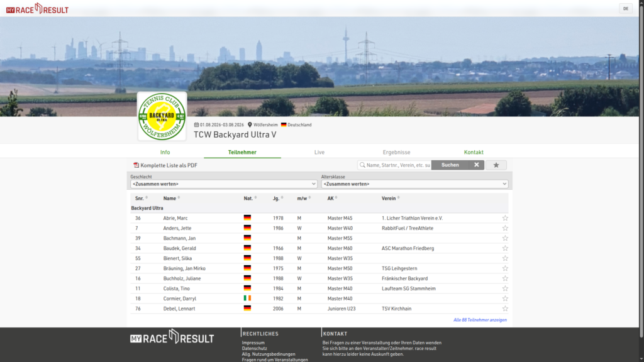Show Alle 88 Teilnehmer anzeigen
Viewport: 644px width, 362px height.
point(480,320)
